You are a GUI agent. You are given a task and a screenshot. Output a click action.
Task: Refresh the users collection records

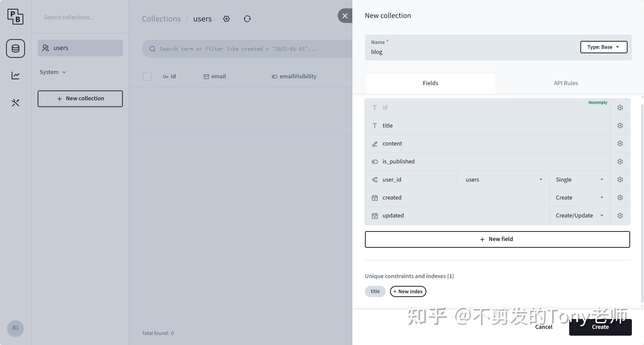(x=247, y=19)
